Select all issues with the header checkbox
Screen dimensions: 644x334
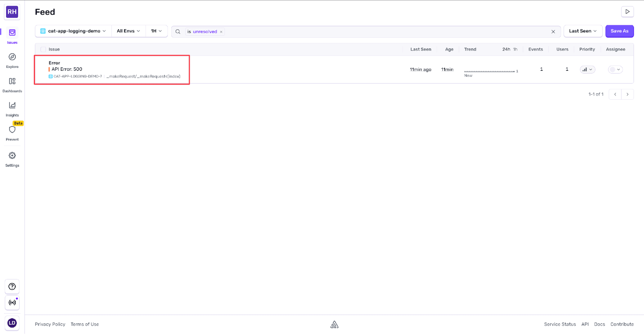43,49
